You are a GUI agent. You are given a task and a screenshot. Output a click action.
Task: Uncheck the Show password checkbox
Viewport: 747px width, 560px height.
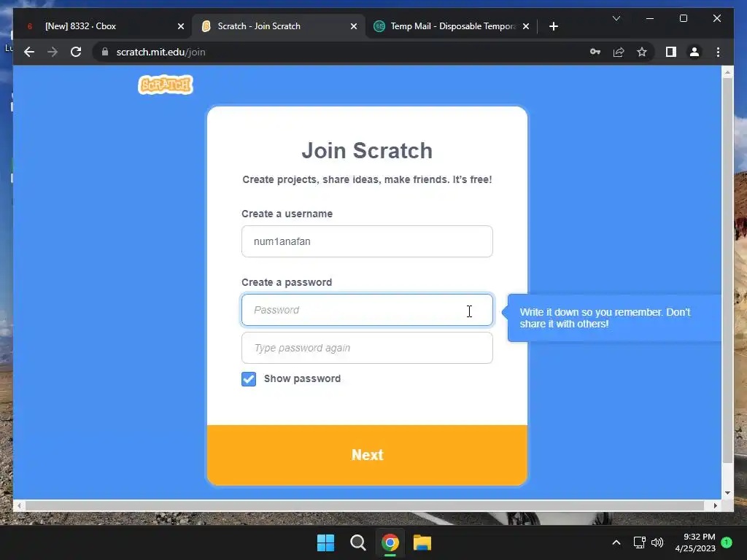click(x=249, y=379)
